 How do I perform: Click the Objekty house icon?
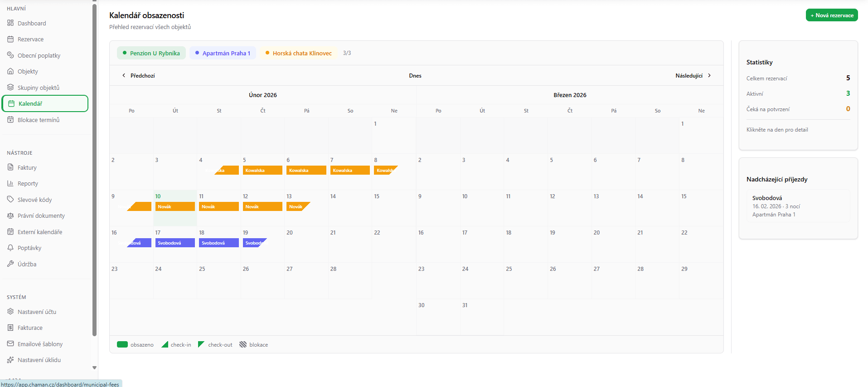(10, 71)
